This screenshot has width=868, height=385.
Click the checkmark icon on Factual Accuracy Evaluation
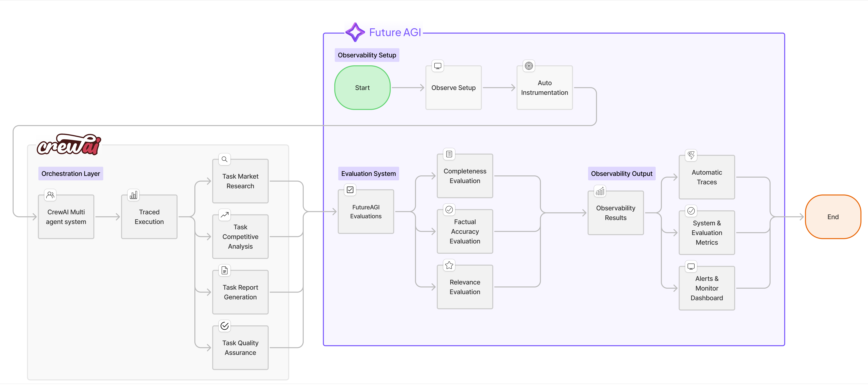tap(449, 209)
